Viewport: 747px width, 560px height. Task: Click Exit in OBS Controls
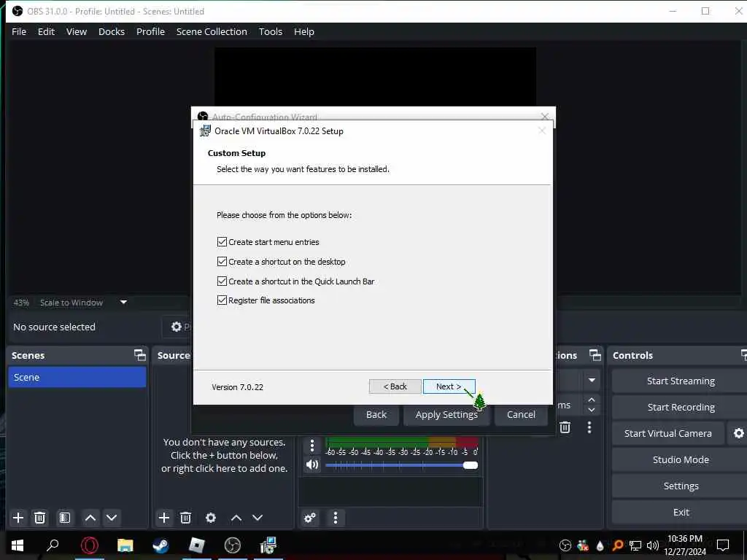[681, 512]
